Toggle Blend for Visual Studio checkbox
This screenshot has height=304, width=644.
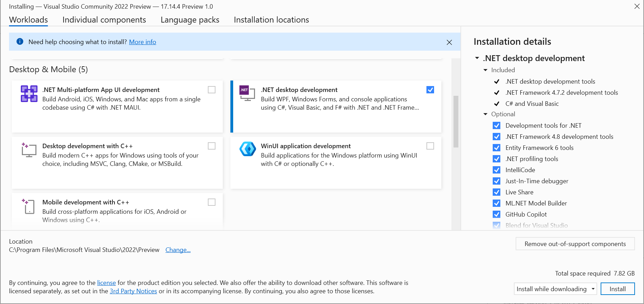[x=497, y=226]
